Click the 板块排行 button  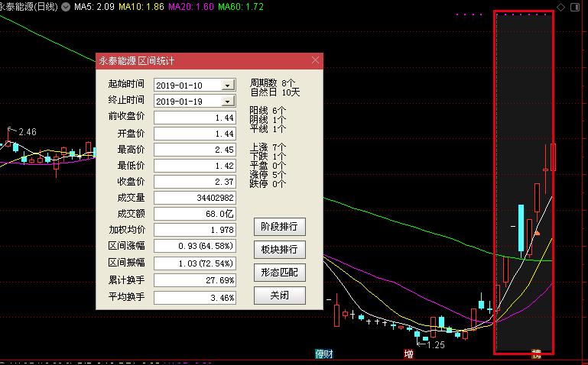(279, 250)
